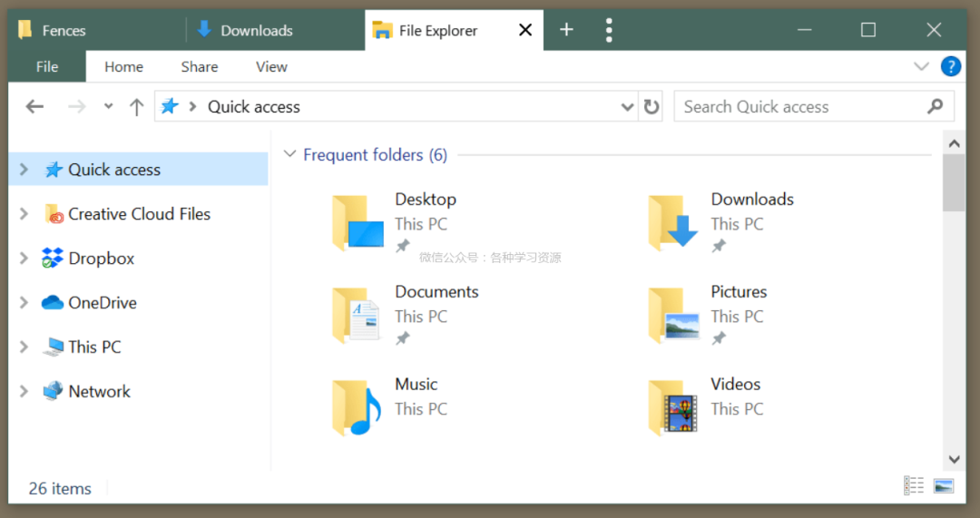The image size is (980, 518).
Task: Click in the Search Quick access field
Action: click(814, 107)
